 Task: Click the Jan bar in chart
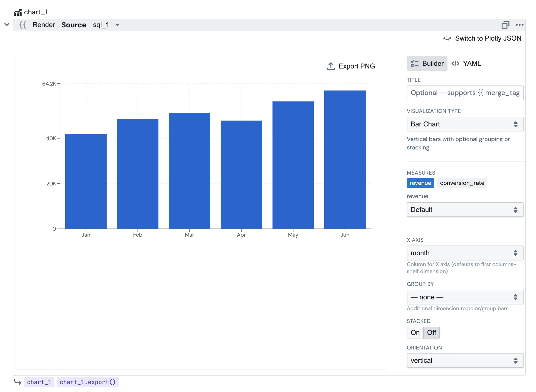(86, 181)
